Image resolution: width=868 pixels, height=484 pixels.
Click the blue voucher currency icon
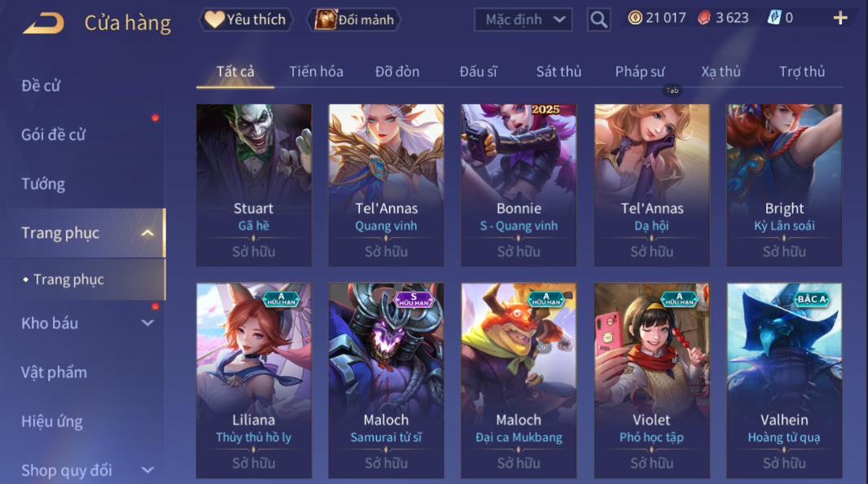pos(774,18)
